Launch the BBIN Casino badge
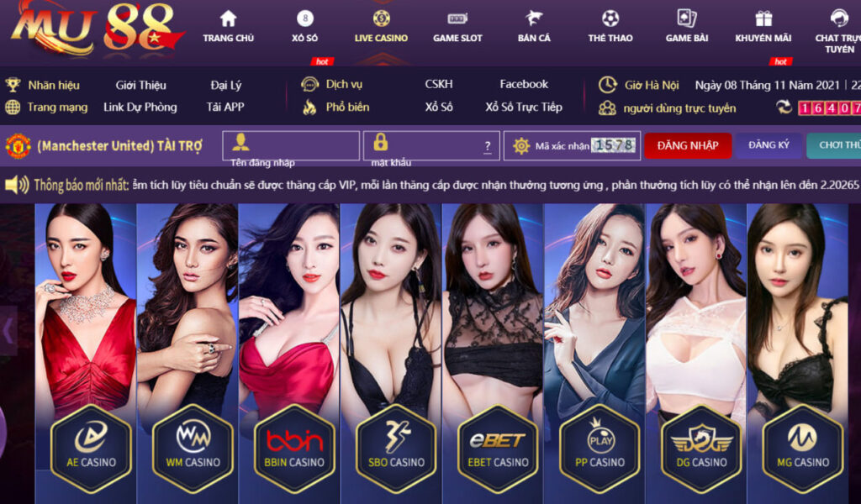 (x=294, y=449)
